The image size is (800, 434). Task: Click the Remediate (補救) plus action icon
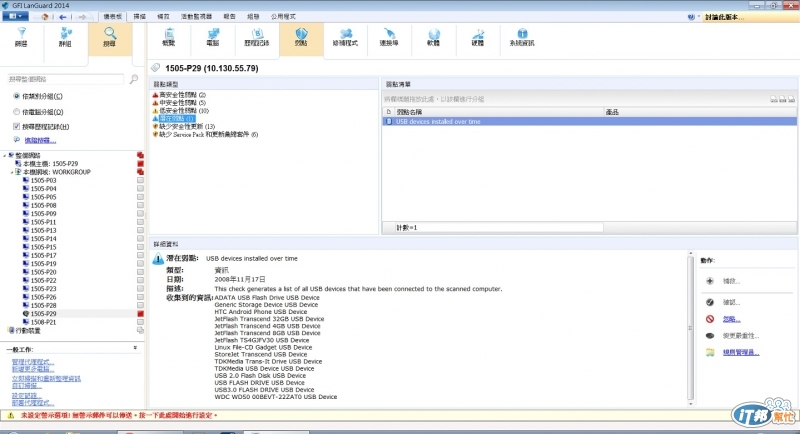(710, 281)
